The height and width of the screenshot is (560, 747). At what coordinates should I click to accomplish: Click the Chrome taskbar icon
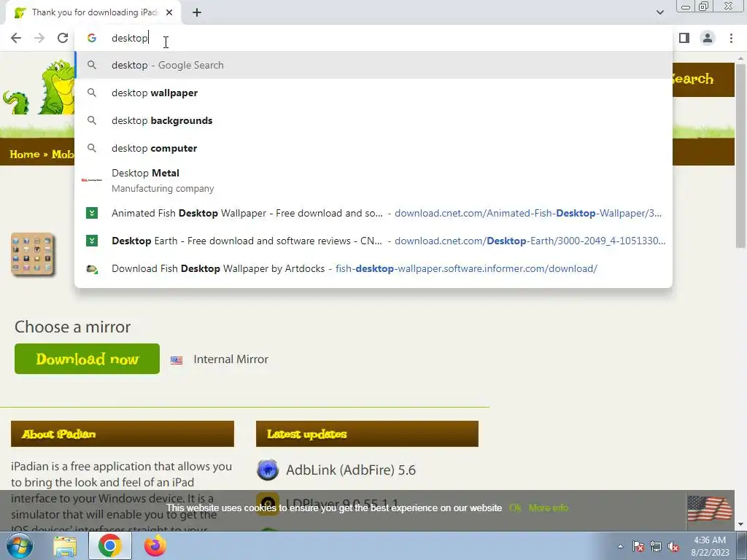click(x=110, y=545)
